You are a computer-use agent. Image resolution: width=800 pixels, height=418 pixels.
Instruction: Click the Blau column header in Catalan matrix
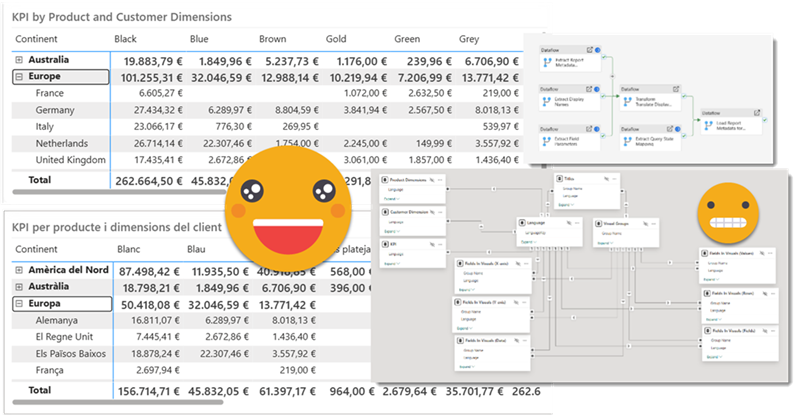[x=201, y=248]
